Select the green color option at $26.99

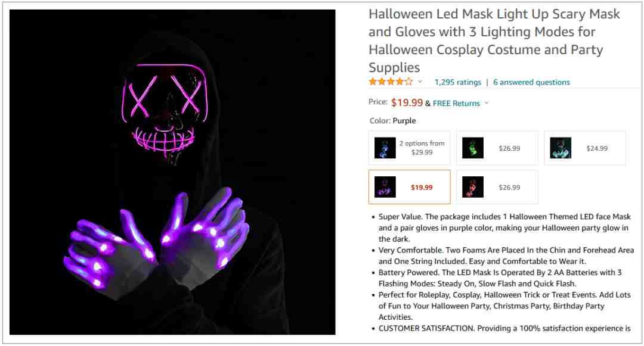(x=497, y=148)
